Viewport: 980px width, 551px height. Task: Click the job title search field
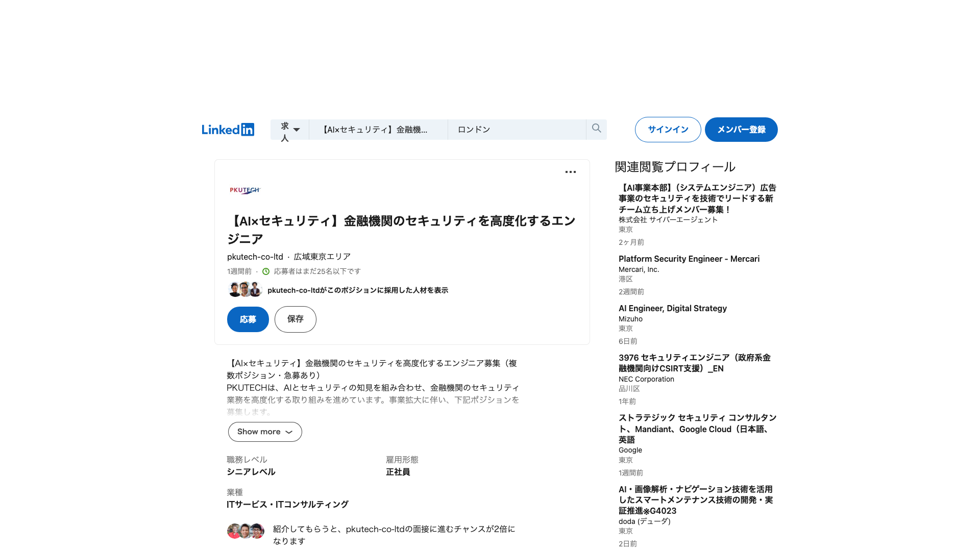click(378, 130)
